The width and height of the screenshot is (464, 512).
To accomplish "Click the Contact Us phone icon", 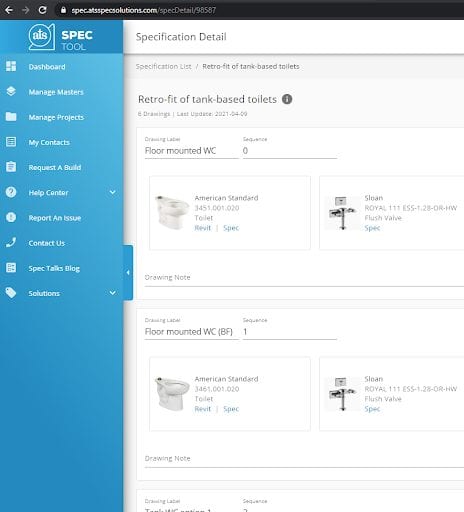I will click(x=11, y=242).
